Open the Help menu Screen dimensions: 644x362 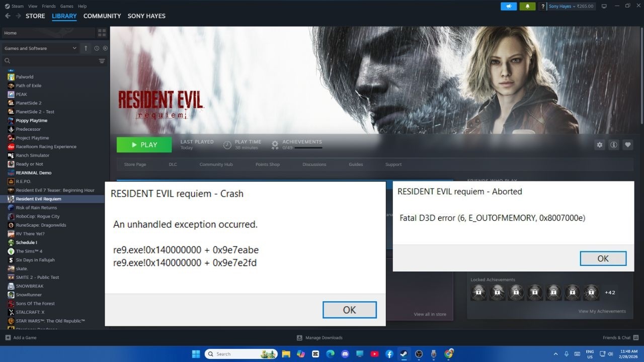[x=82, y=6]
